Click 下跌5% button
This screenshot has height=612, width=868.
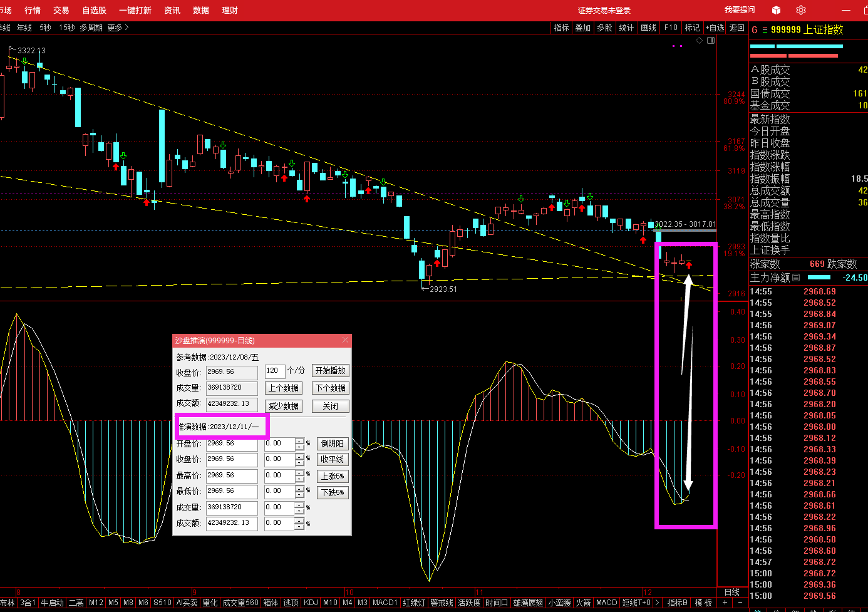[333, 492]
